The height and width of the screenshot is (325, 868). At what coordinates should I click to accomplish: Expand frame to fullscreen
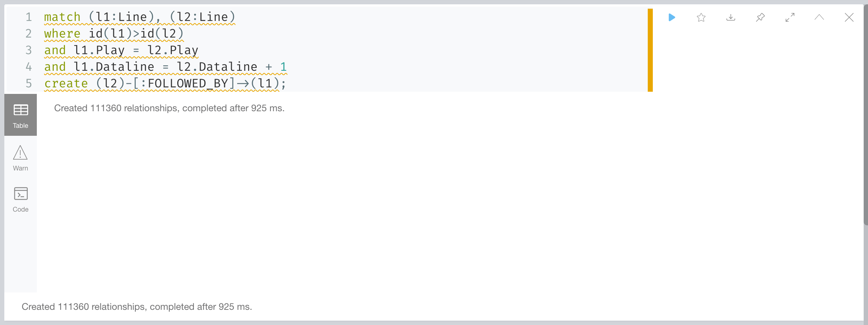click(x=790, y=17)
